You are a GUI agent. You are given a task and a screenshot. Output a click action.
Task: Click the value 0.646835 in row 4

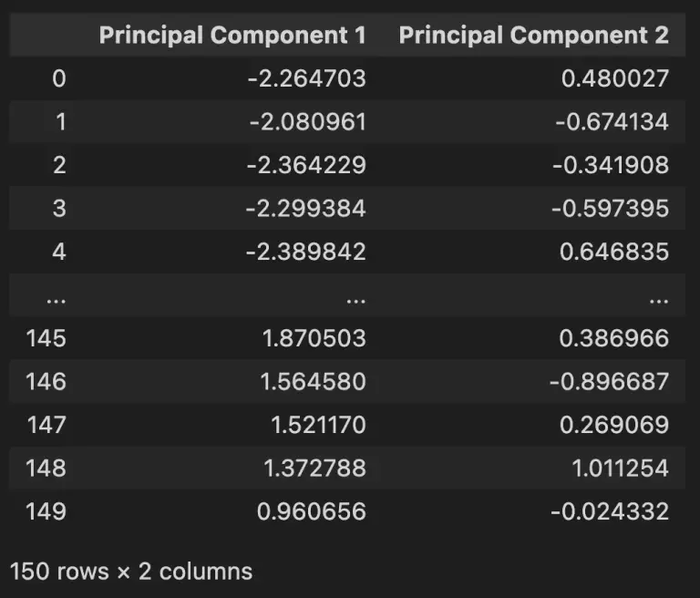tap(614, 252)
